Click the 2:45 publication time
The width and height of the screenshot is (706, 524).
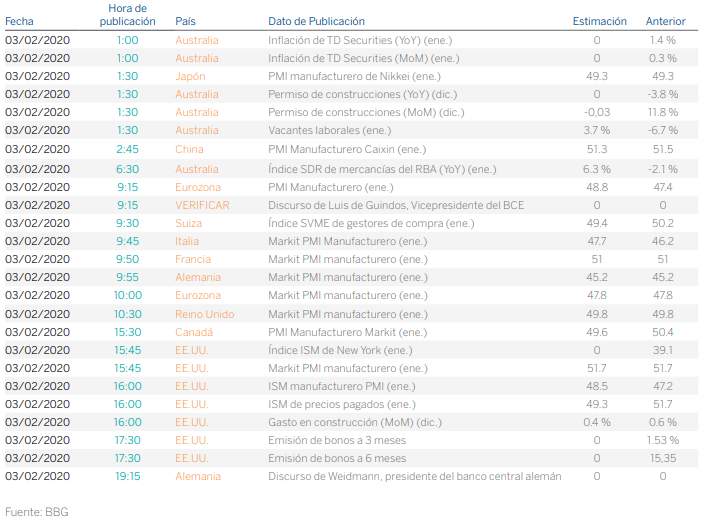[x=127, y=149]
